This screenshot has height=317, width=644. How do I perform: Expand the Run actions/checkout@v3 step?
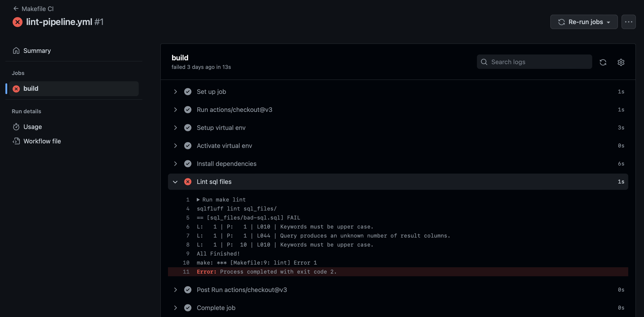click(175, 110)
